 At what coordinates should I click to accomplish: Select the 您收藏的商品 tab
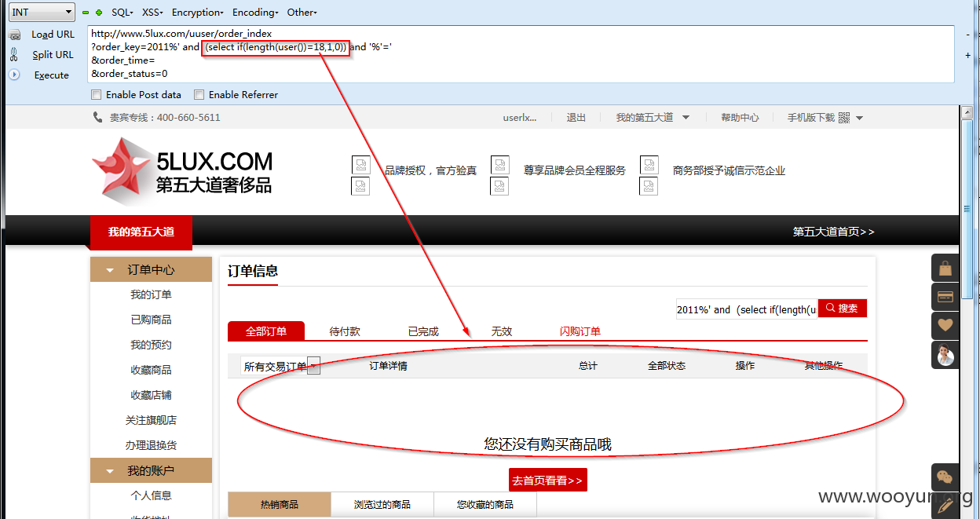(485, 504)
